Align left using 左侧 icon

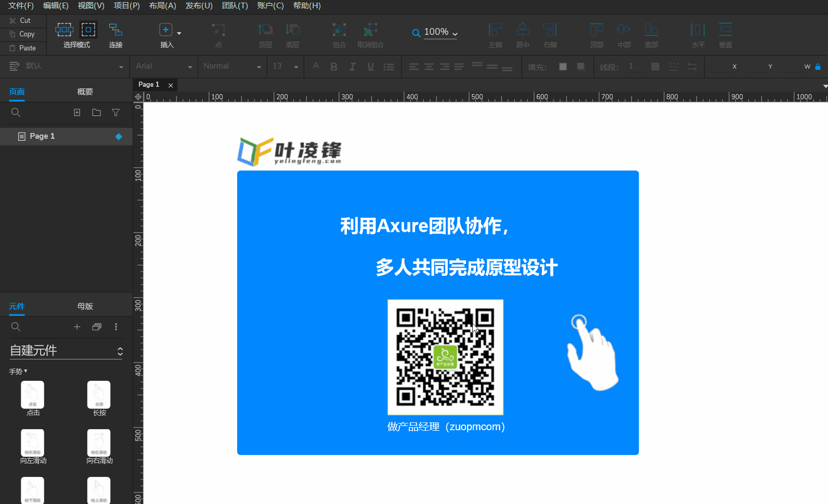(495, 30)
